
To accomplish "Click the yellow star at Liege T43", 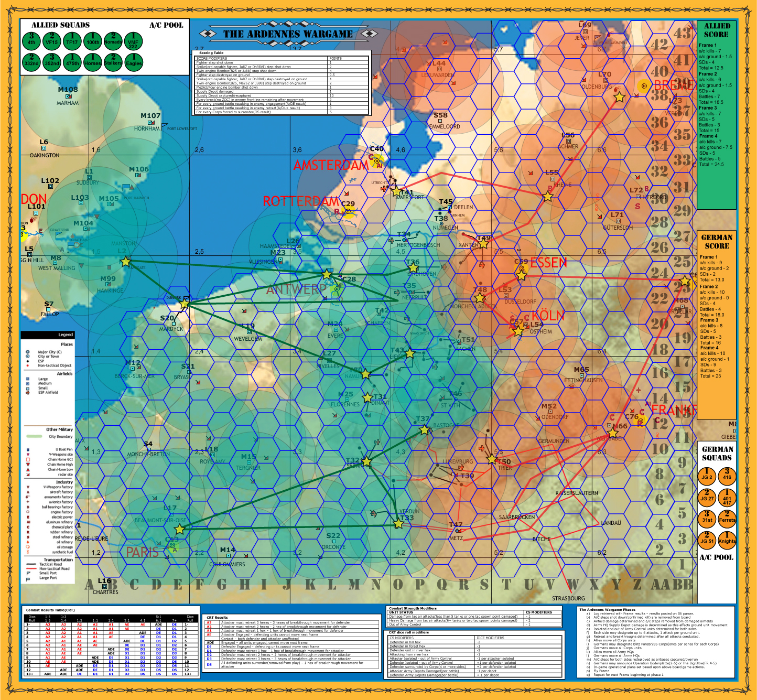I will pos(410,353).
